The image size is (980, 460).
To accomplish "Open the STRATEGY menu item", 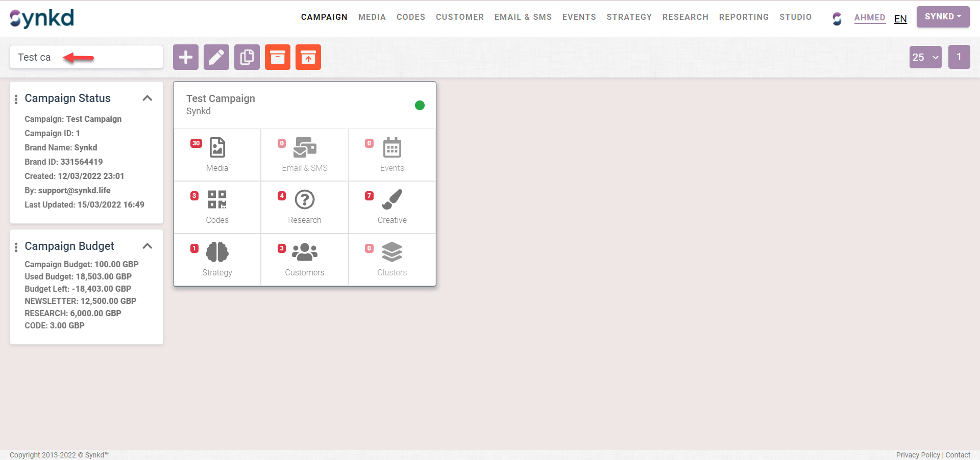I will pyautogui.click(x=629, y=17).
